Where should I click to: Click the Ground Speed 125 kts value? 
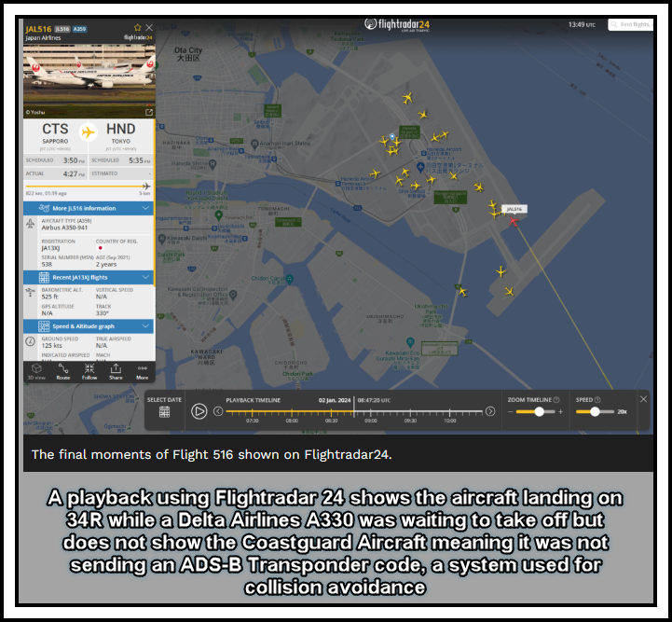click(52, 346)
